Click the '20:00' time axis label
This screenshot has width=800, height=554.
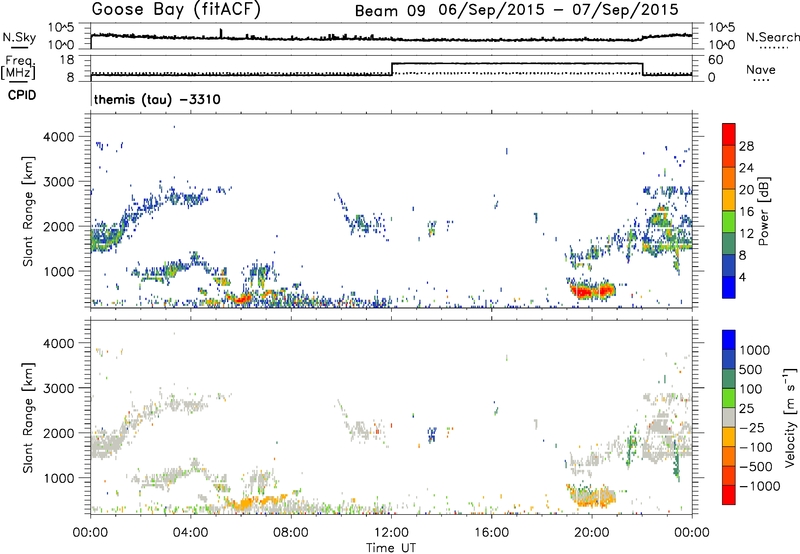pos(591,533)
